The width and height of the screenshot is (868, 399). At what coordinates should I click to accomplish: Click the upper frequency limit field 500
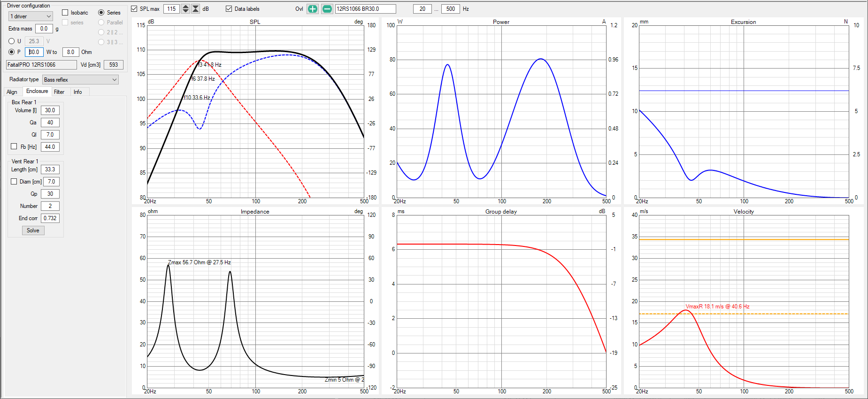451,9
